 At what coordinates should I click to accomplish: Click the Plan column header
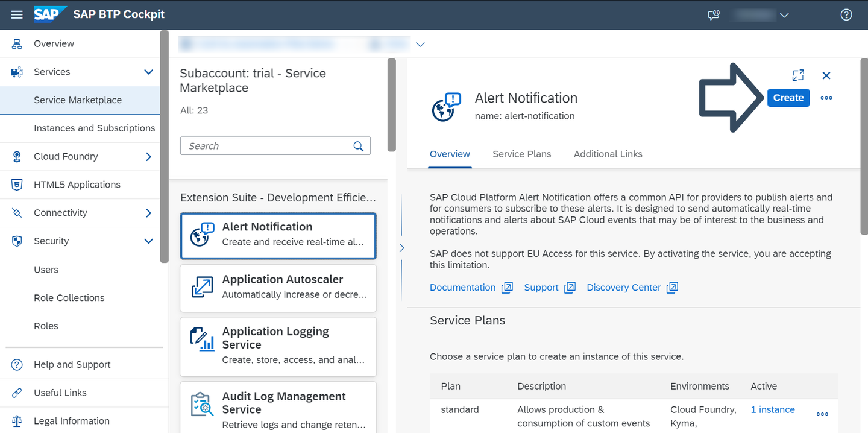(451, 386)
